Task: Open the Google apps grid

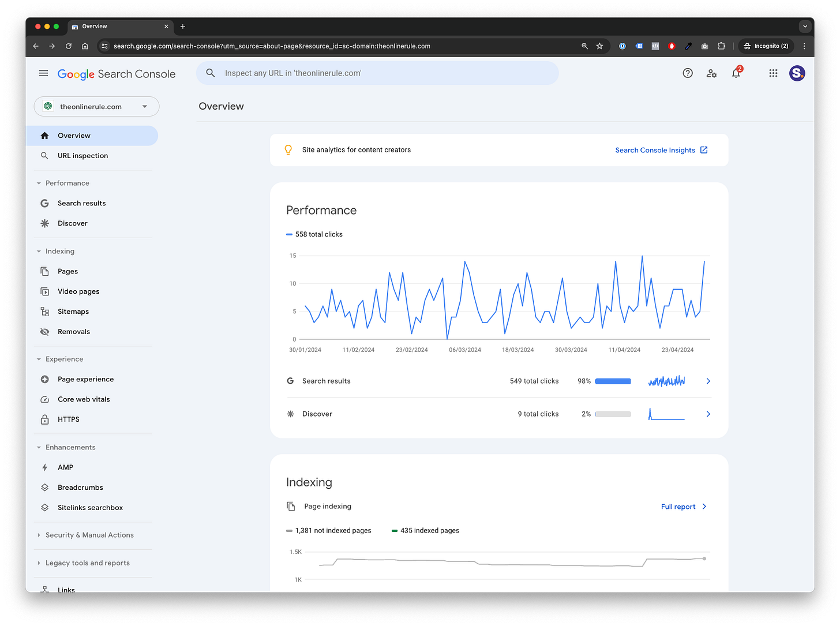Action: 773,73
